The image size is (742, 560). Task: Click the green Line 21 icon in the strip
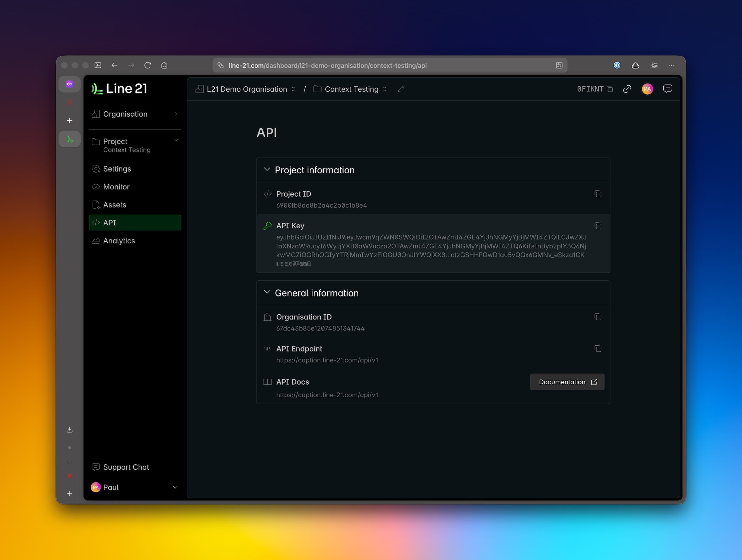69,138
